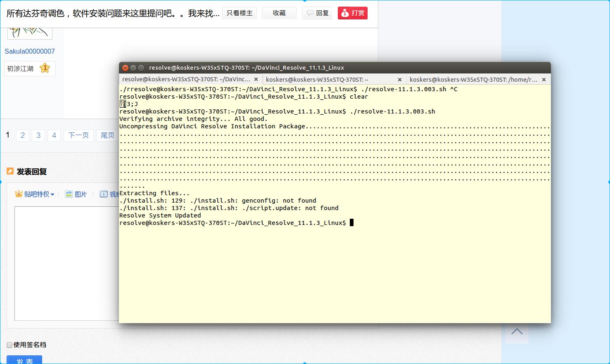
Task: Click the red 打赏 button
Action: (353, 13)
